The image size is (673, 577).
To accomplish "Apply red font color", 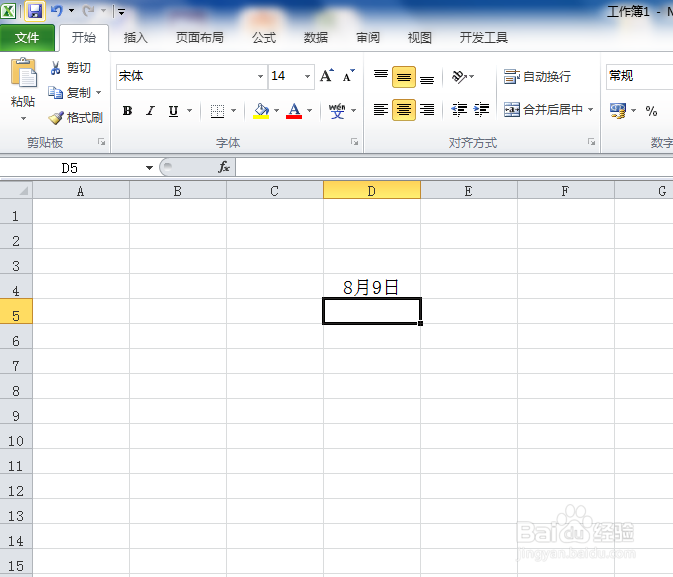I will tap(294, 111).
